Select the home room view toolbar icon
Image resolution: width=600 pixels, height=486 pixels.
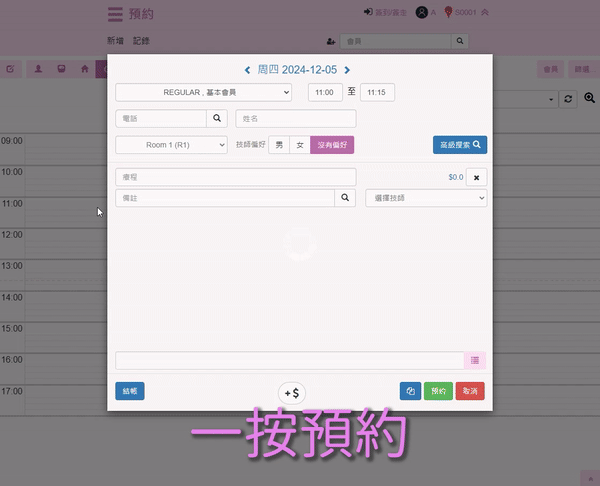(x=85, y=69)
